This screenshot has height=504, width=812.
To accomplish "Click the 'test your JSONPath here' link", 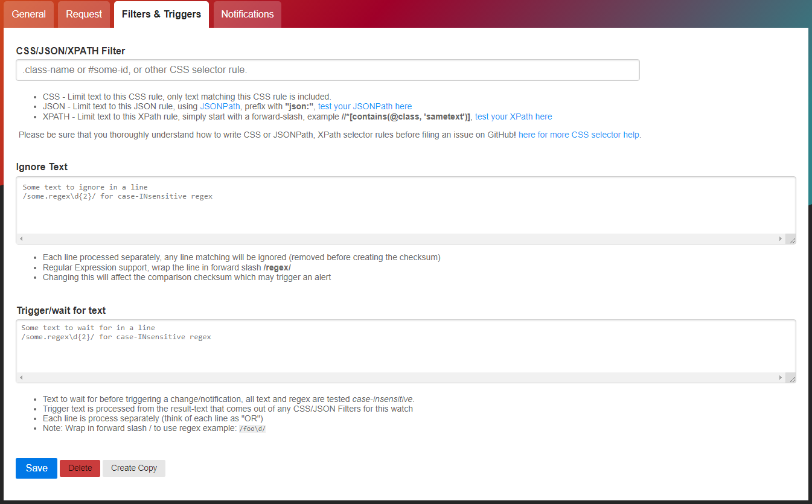I will [x=365, y=106].
